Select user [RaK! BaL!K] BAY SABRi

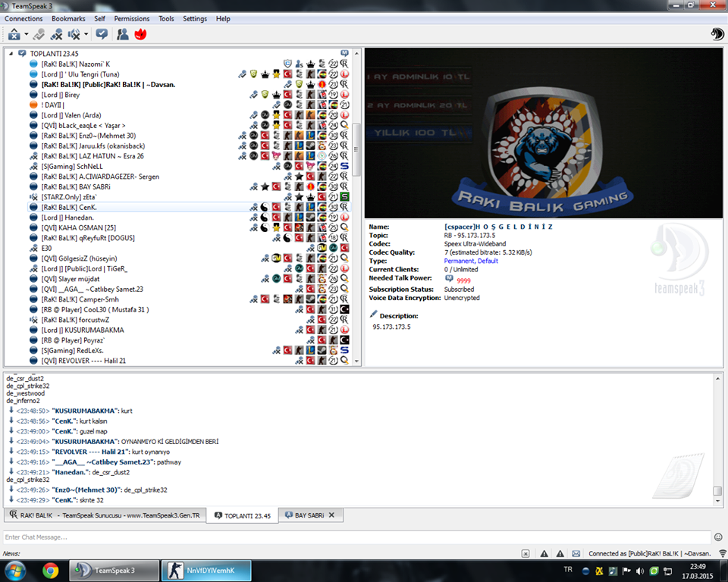(76, 186)
